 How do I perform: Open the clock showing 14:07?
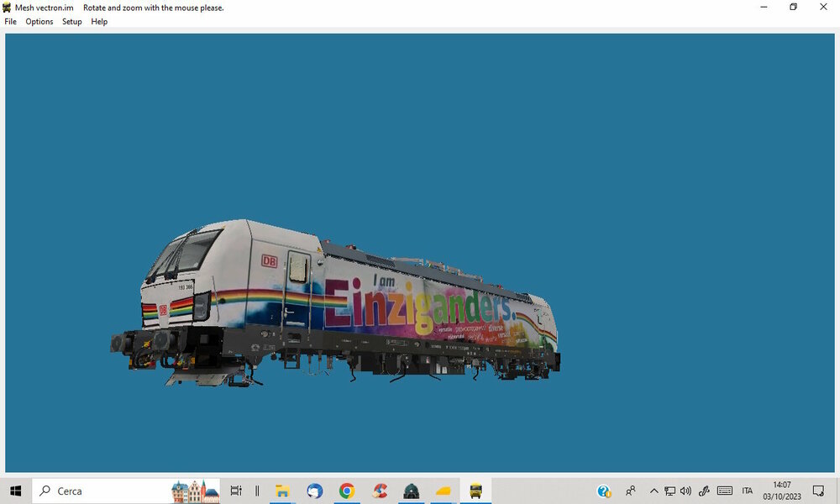782,491
